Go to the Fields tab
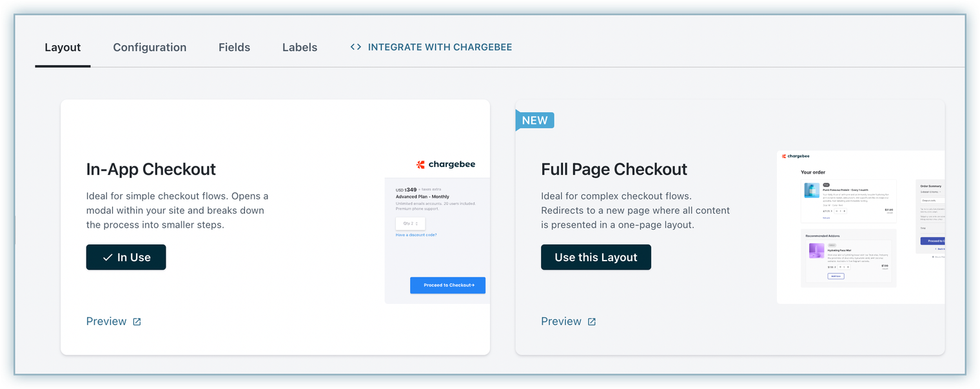Viewport: 980px width, 389px height. (x=234, y=48)
